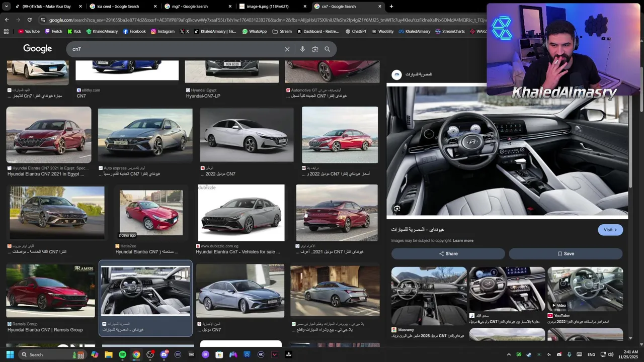Open the ChatGPT bookmark
This screenshot has width=644, height=362.
356,31
